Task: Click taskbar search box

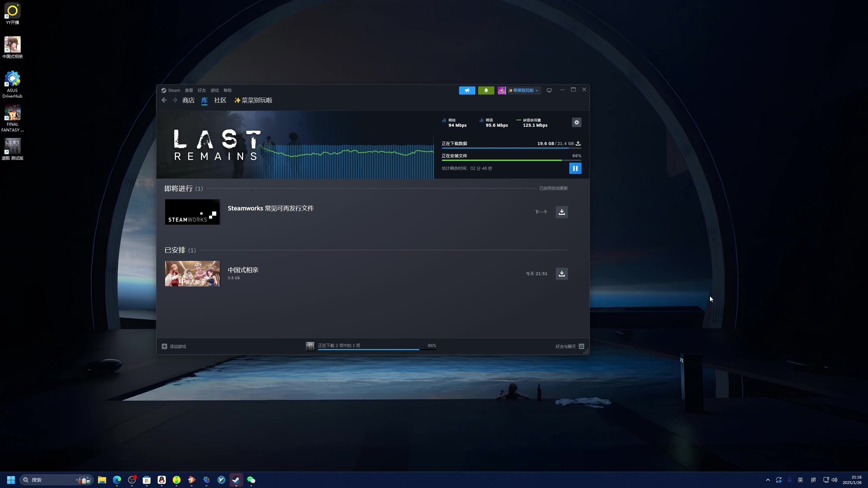Action: pos(56,480)
